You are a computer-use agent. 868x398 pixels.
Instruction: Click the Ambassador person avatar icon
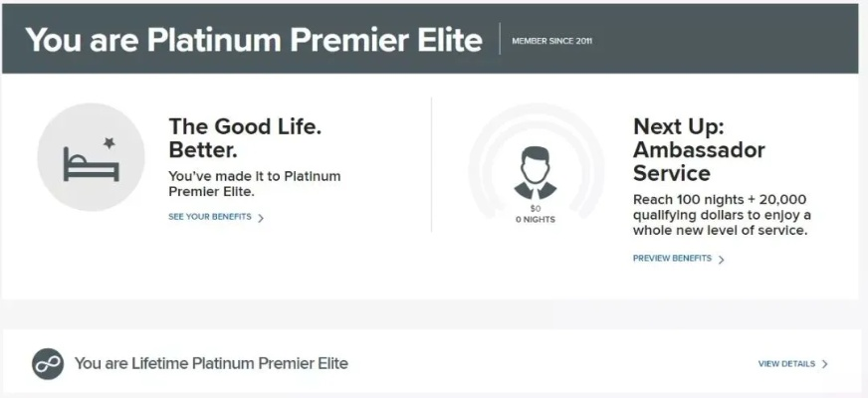click(x=536, y=173)
